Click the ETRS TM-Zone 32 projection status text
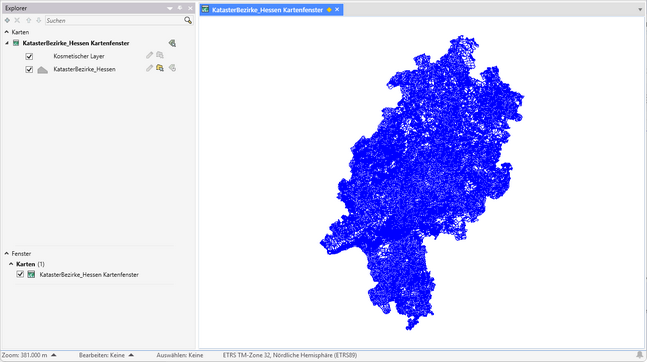The height and width of the screenshot is (362, 647). click(x=290, y=355)
